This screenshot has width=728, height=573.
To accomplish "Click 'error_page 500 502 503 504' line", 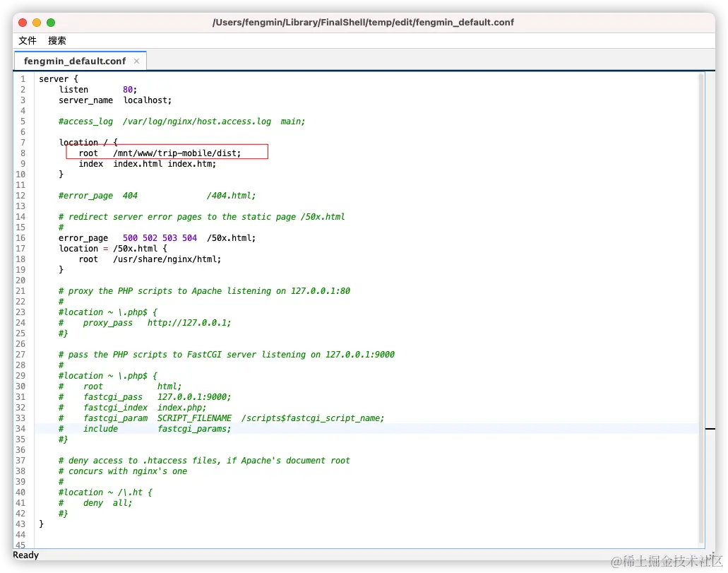I will coord(157,238).
